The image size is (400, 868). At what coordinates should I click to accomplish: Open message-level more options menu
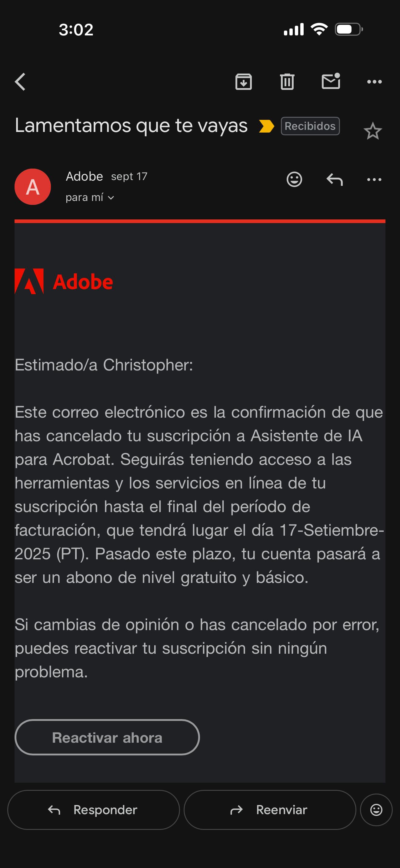pyautogui.click(x=374, y=179)
